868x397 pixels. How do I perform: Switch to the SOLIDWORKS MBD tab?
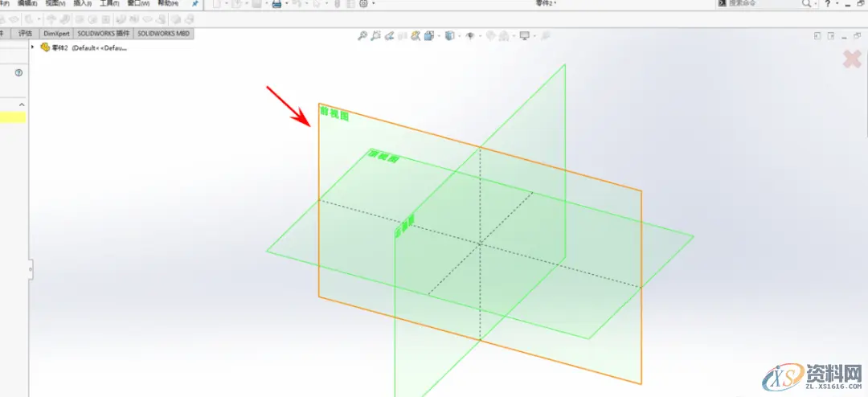163,33
